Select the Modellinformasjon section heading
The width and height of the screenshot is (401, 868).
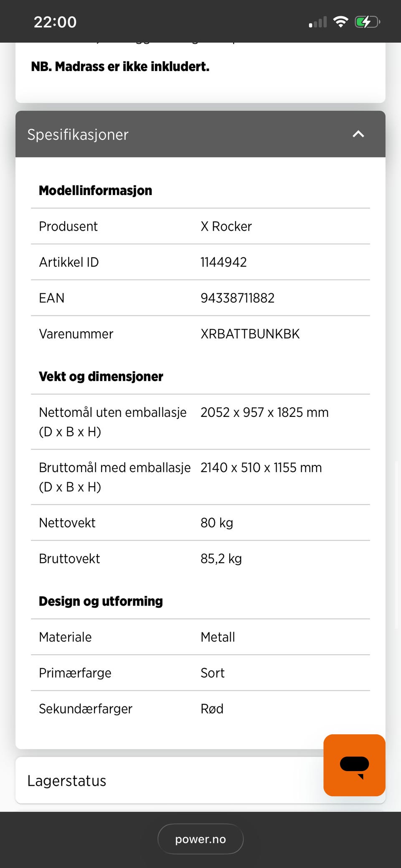coord(95,190)
